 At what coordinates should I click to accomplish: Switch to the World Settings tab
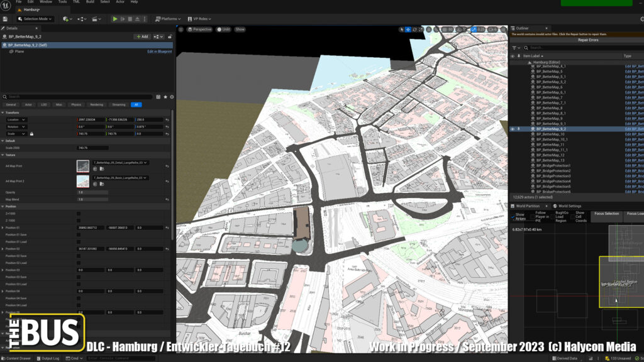(569, 206)
